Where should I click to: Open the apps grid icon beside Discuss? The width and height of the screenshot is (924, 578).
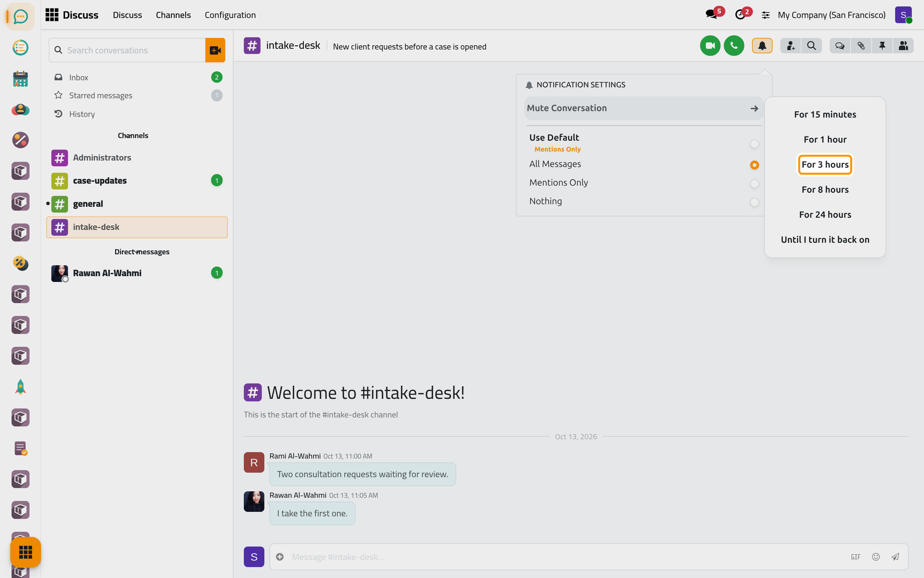(x=52, y=15)
